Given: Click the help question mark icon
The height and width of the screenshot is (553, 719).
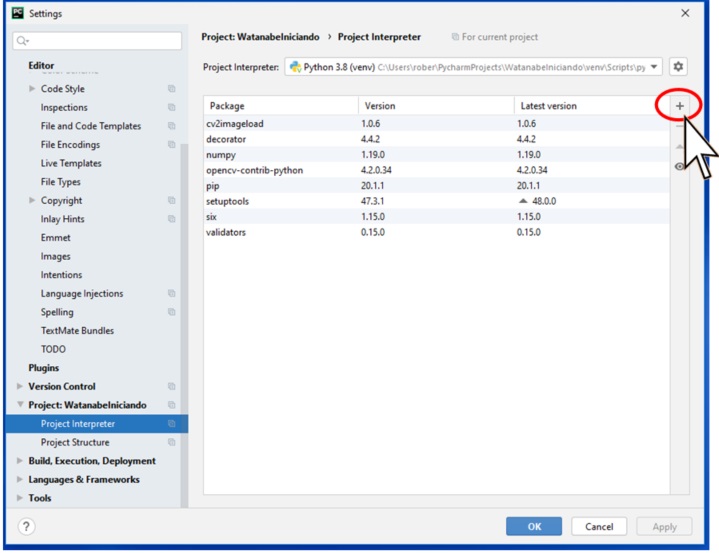Looking at the screenshot, I should (x=27, y=526).
